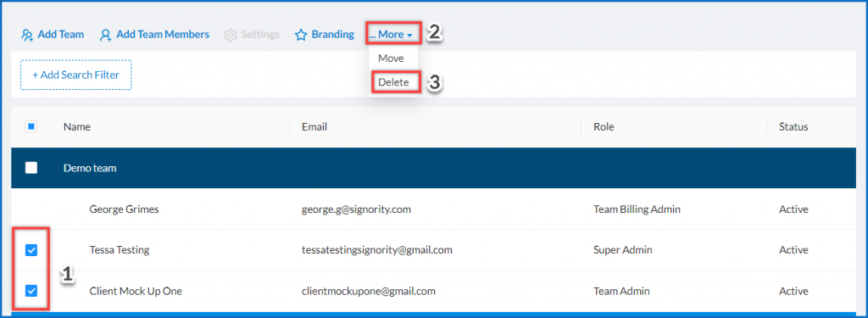868x318 pixels.
Task: Toggle the select-all checkbox in table header
Action: click(31, 127)
